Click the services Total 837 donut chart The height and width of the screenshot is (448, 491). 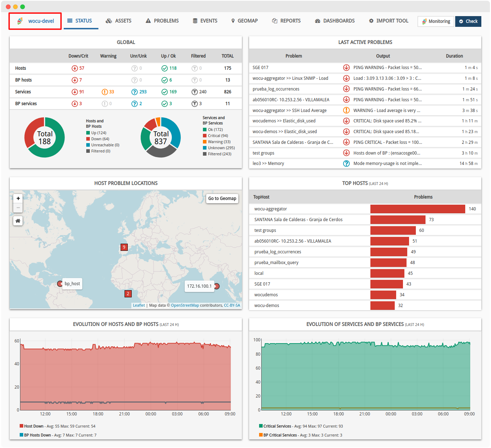[161, 137]
